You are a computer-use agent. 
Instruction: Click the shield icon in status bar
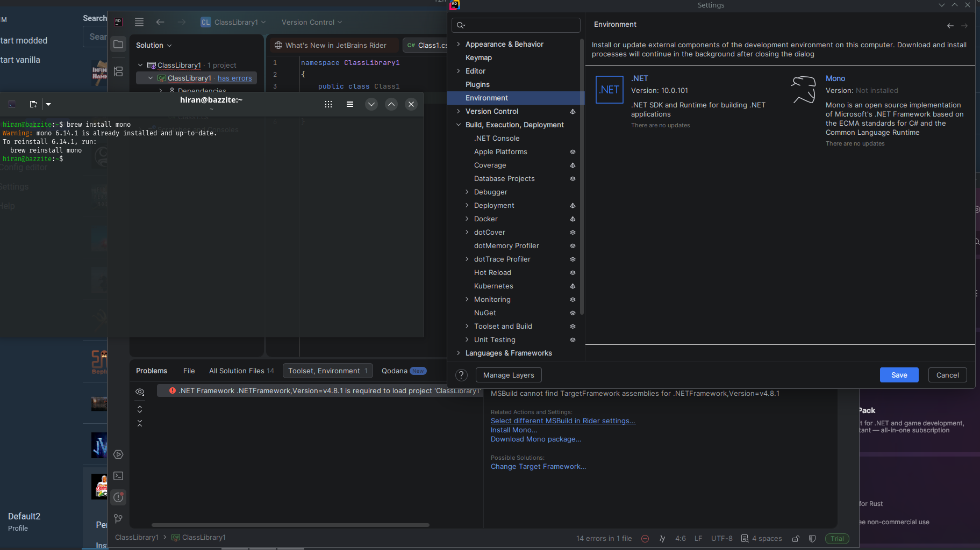[x=812, y=539]
